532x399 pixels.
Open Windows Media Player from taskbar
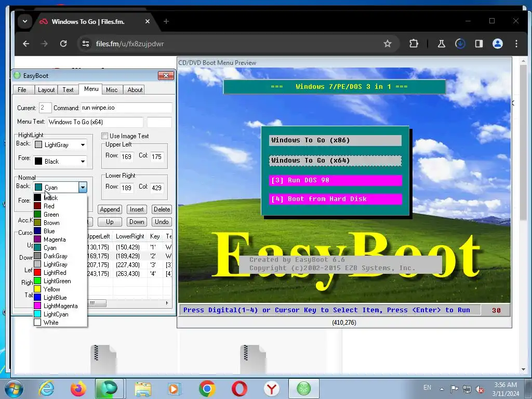click(x=175, y=389)
